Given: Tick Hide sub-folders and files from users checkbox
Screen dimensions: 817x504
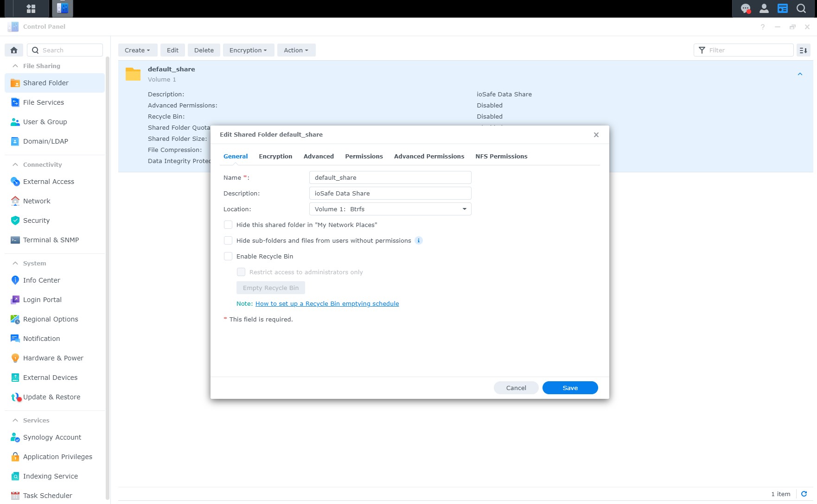Looking at the screenshot, I should click(x=228, y=240).
